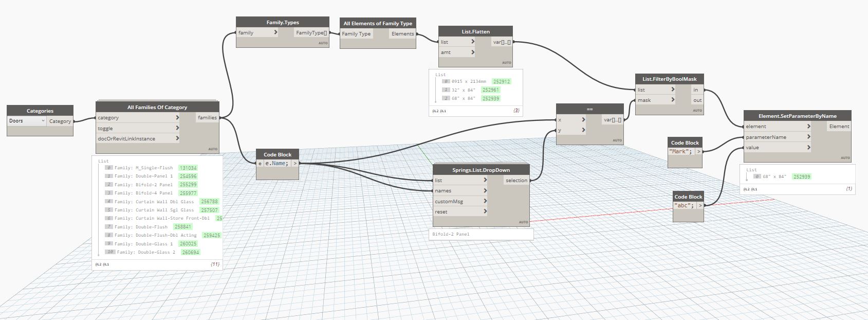Click the Elements output port

pos(402,34)
